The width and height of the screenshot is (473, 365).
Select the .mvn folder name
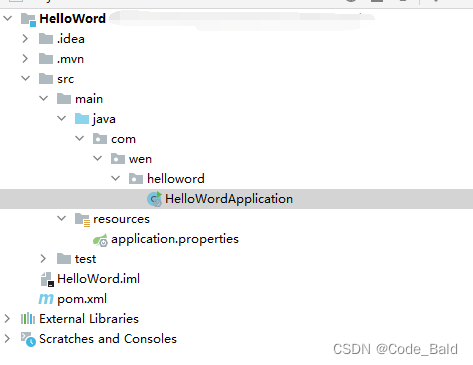70,59
